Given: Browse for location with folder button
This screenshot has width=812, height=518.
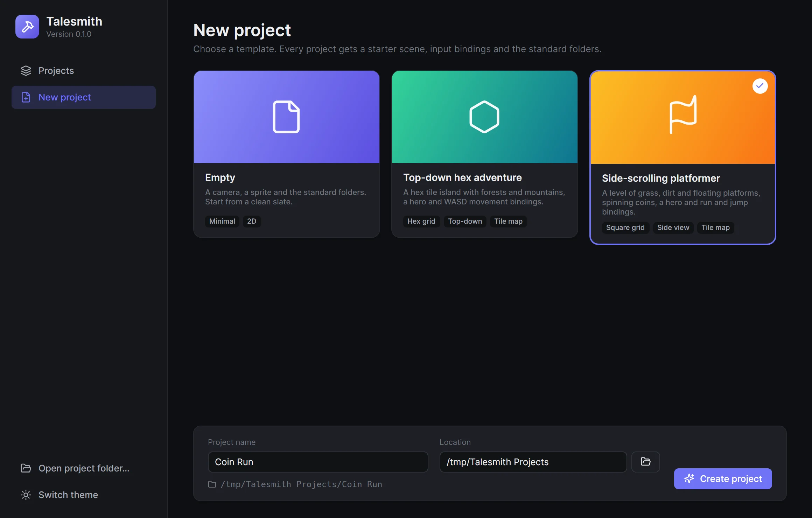Looking at the screenshot, I should (646, 462).
